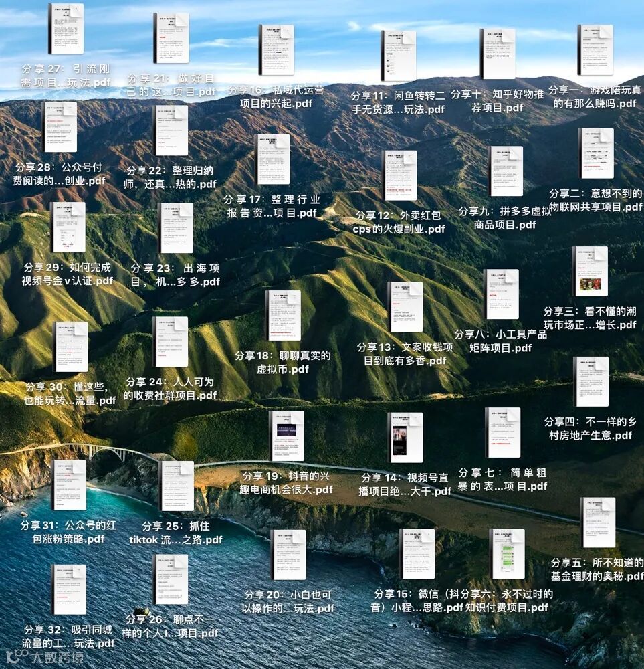Click the file name 分享23：出海项目，机…多多.pdf
Viewport: 644px width, 669px height.
tap(175, 275)
